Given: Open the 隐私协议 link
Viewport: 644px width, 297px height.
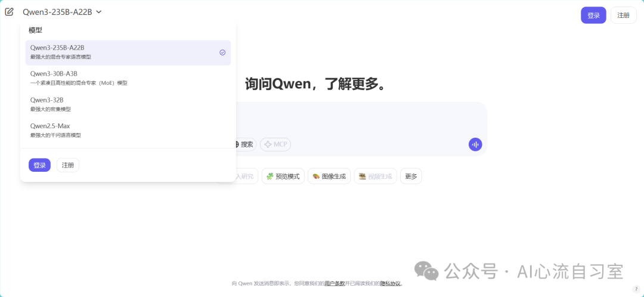Looking at the screenshot, I should [x=390, y=283].
